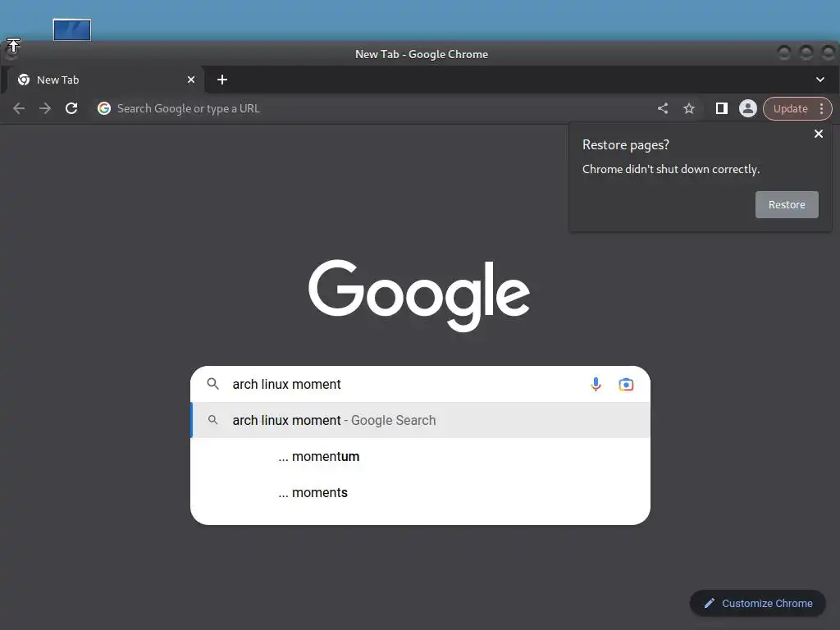Click the Restore button

pos(787,204)
